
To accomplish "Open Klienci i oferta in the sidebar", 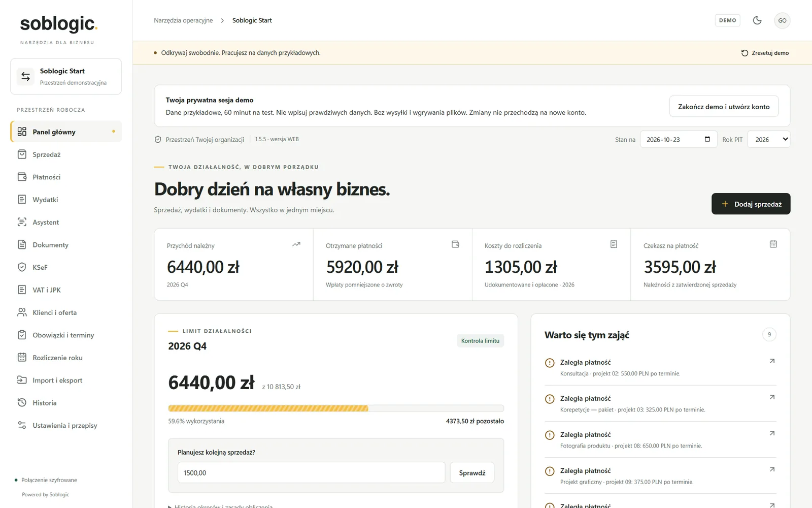I will coord(66,312).
